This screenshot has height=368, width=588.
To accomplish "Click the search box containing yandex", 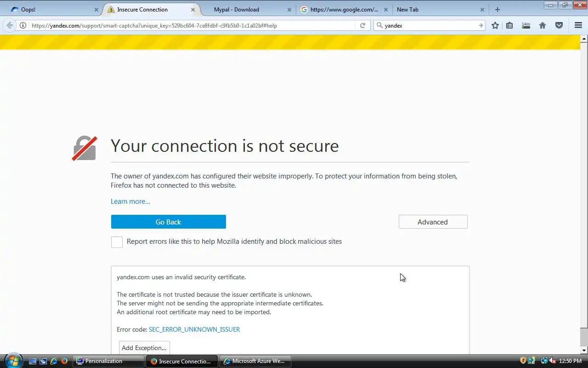I will tap(430, 26).
